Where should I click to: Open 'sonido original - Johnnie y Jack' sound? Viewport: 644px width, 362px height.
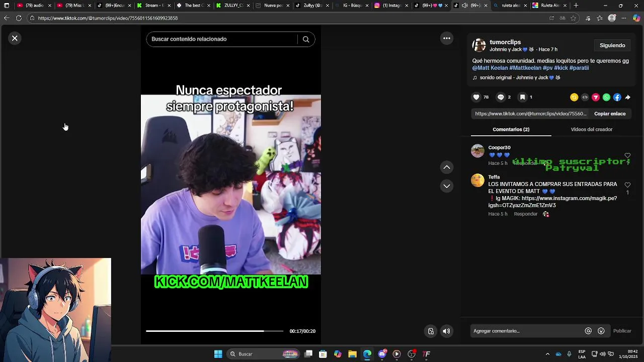coord(517,78)
